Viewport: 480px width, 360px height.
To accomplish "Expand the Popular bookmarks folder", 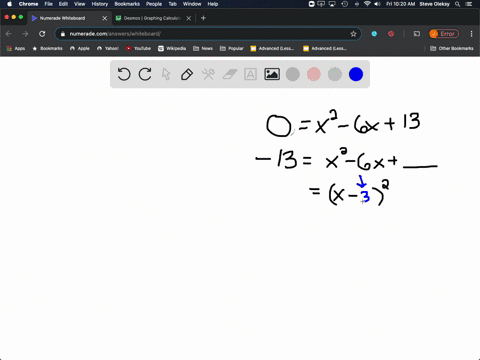I will (x=232, y=48).
